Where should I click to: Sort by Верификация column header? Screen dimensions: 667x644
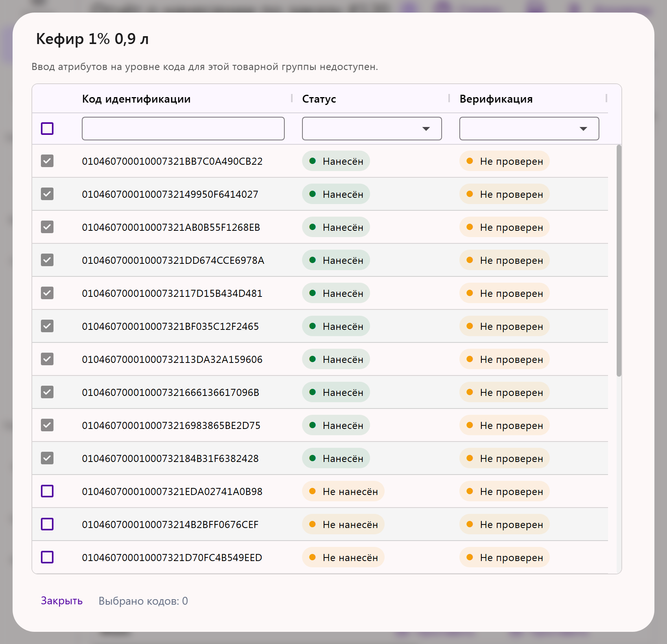pyautogui.click(x=496, y=99)
